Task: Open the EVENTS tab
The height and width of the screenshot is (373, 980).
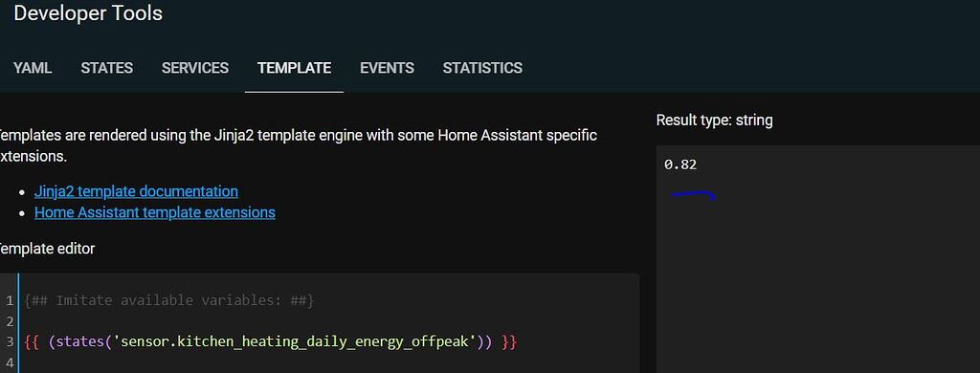Action: click(387, 68)
